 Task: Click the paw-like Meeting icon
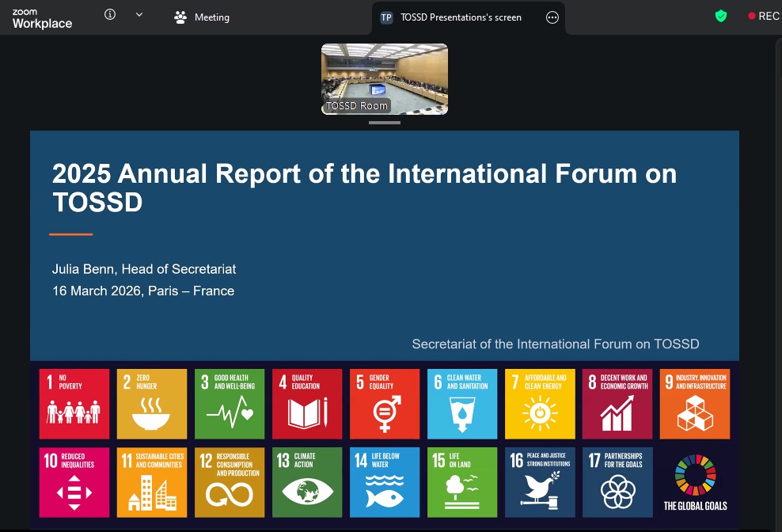[x=180, y=17]
